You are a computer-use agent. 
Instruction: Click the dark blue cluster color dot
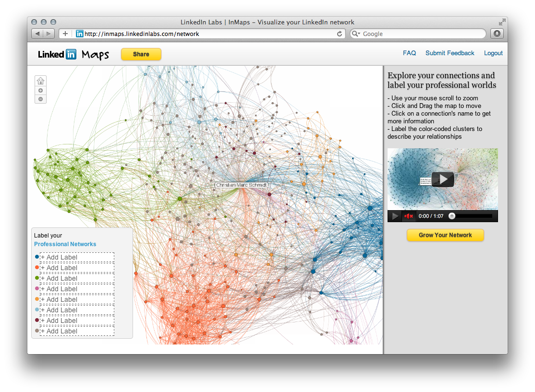point(36,257)
